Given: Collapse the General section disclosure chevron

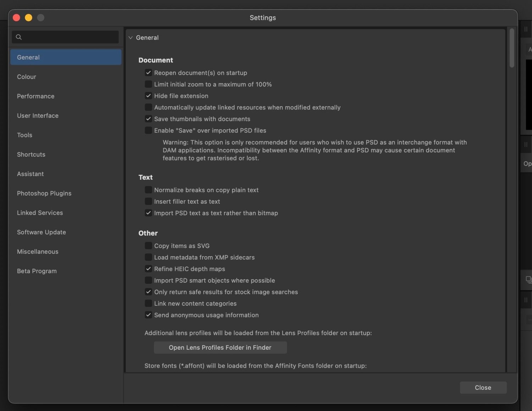Looking at the screenshot, I should point(131,38).
